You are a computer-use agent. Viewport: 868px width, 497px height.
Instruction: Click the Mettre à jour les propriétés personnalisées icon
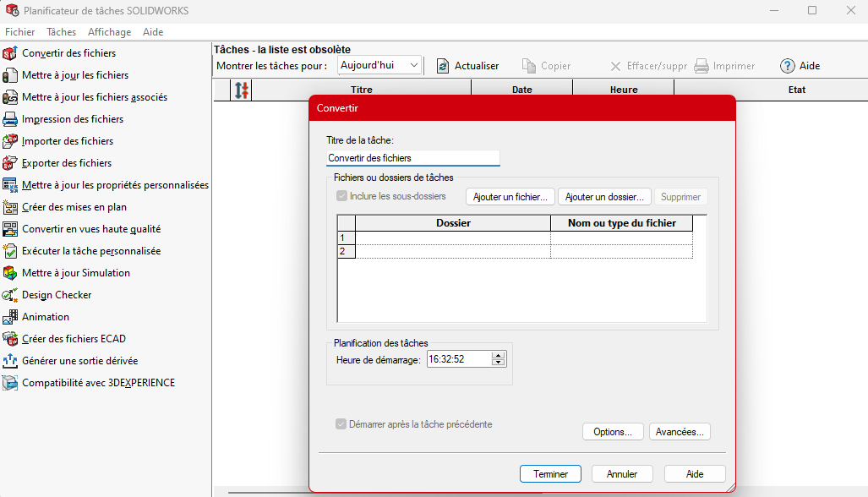[x=10, y=185]
